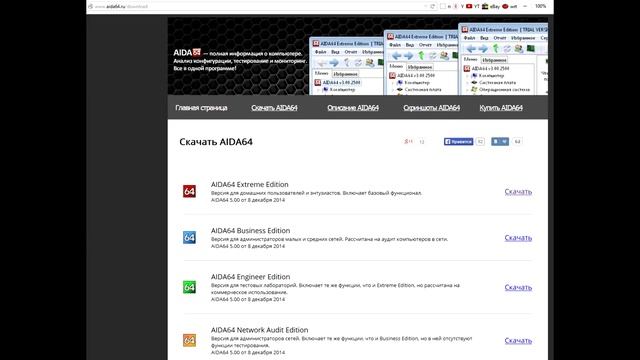Click the Скачать AIDA64 page heading

(x=216, y=142)
